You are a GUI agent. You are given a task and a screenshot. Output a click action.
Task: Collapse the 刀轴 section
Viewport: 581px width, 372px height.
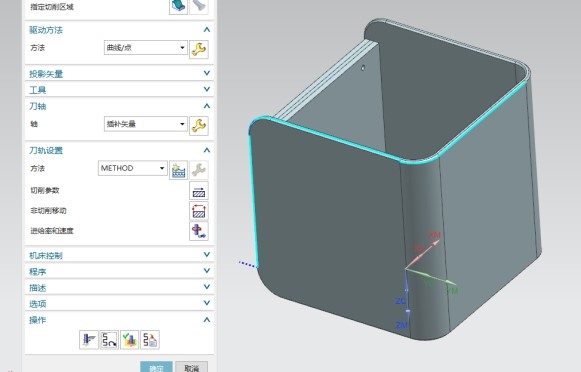[207, 106]
